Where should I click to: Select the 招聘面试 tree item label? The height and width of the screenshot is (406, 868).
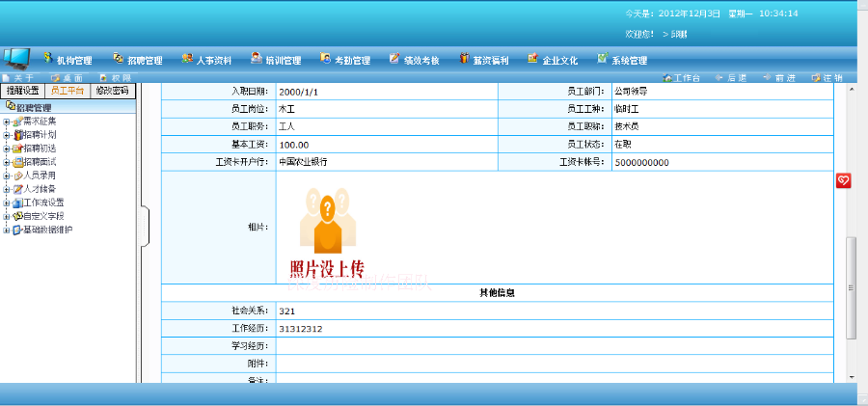(40, 162)
